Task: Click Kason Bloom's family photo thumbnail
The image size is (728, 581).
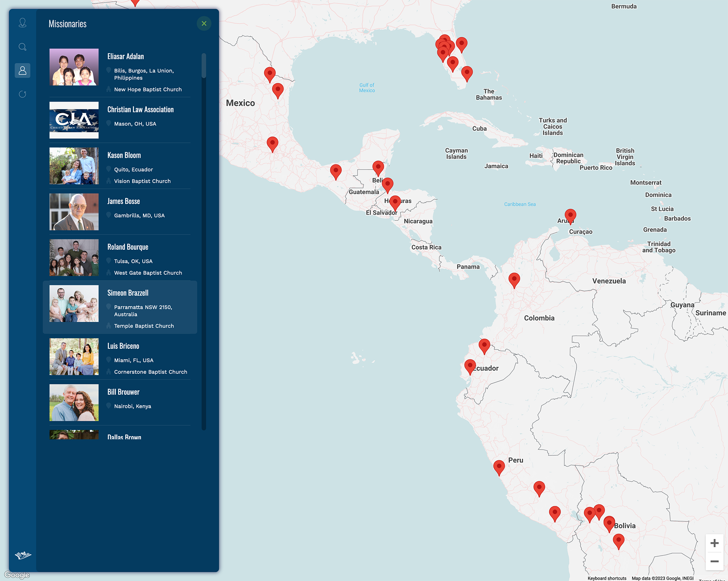Action: pyautogui.click(x=74, y=166)
